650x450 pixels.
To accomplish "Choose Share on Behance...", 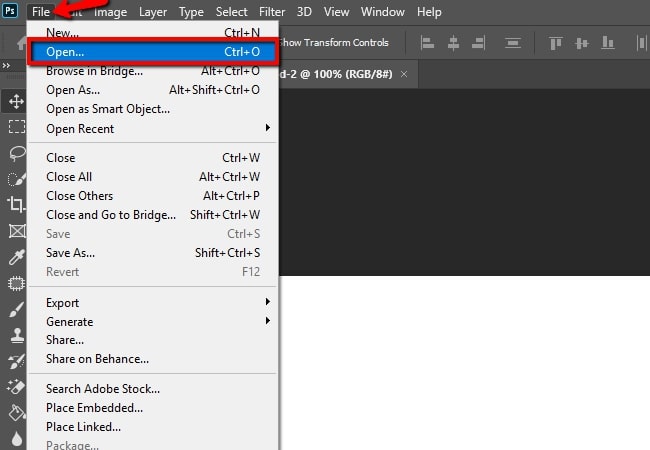I will tap(153, 359).
